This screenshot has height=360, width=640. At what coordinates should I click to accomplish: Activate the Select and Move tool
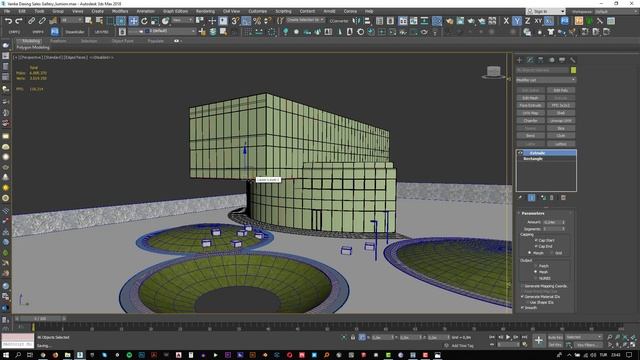(x=133, y=20)
